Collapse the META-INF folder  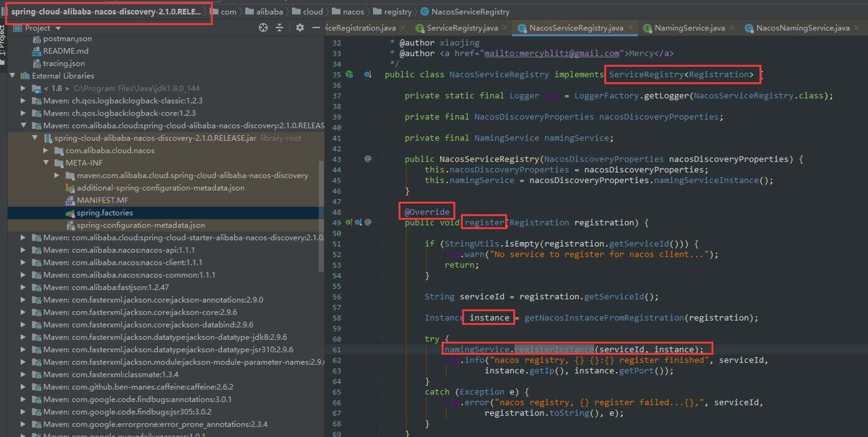[46, 163]
